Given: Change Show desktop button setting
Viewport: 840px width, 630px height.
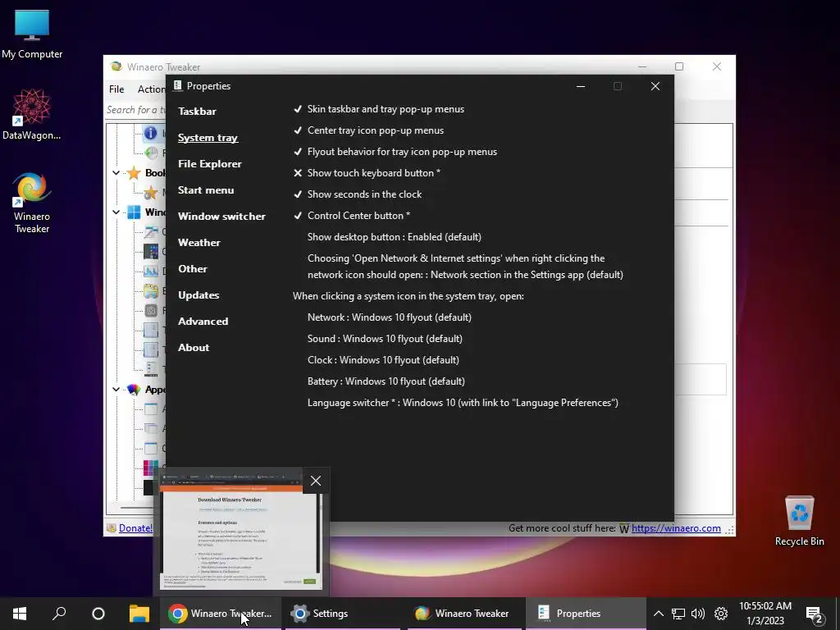Looking at the screenshot, I should tap(395, 237).
